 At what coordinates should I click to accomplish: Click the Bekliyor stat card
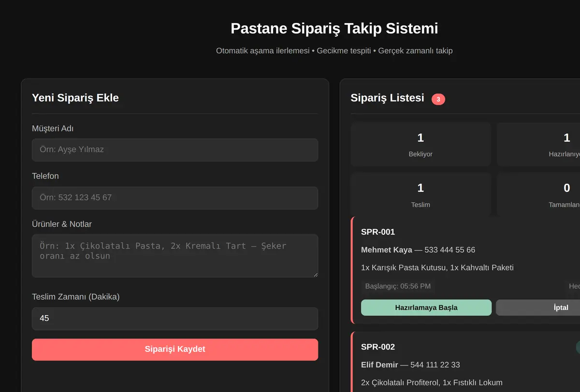420,144
